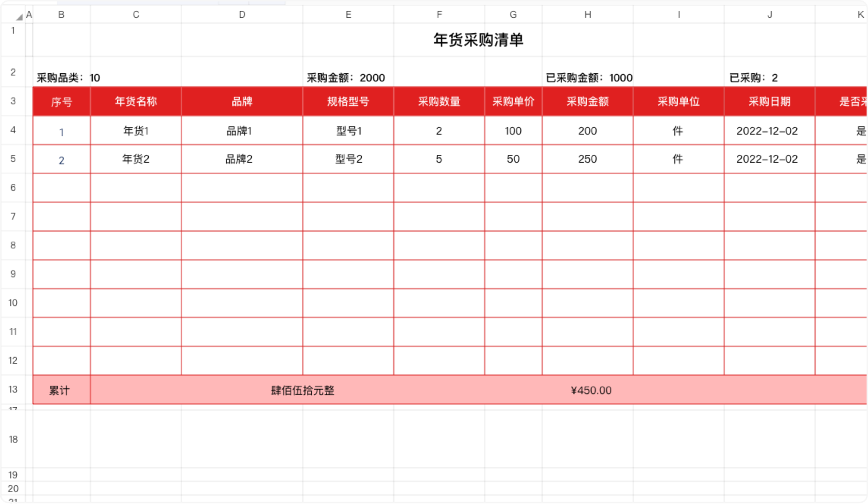Click unit price 50 cell
The height and width of the screenshot is (504, 868).
(513, 159)
